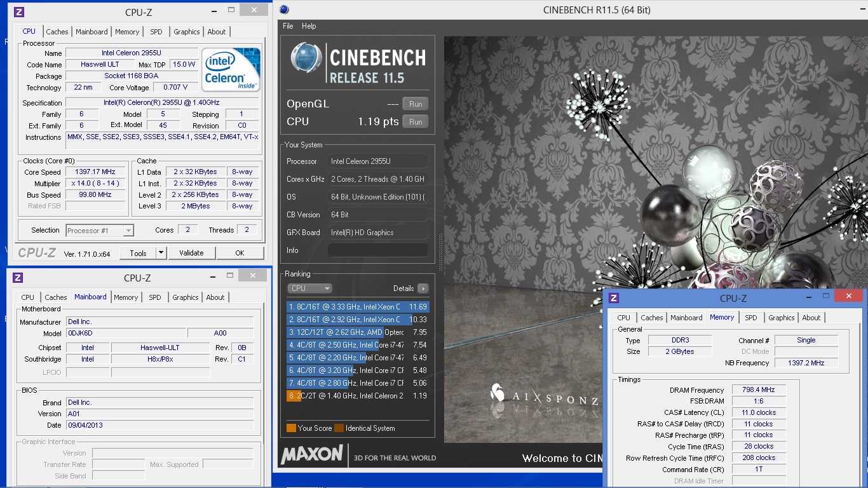Select About tab in the Memory CPU-Z window
The image size is (868, 488).
click(811, 318)
